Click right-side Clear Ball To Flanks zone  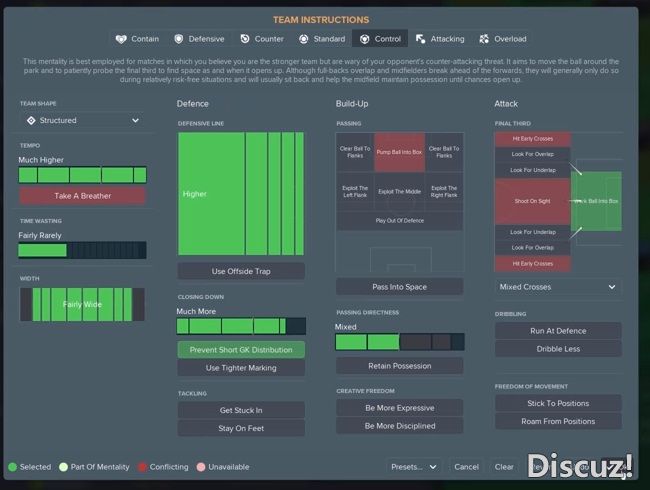[x=444, y=152]
